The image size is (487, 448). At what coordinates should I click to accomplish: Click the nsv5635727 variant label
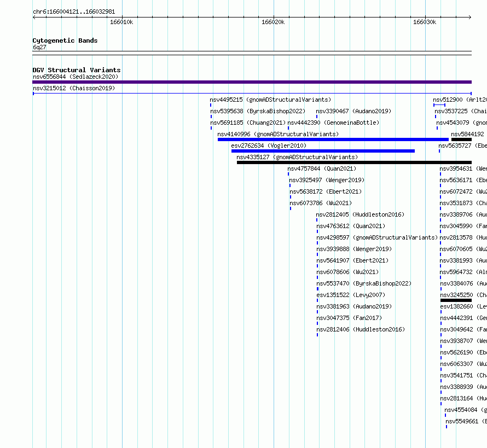coord(462,146)
